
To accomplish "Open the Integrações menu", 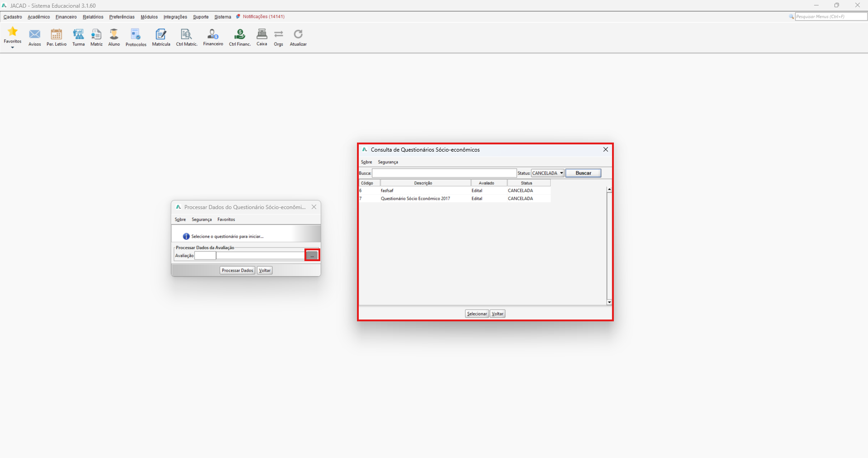I will click(x=175, y=17).
